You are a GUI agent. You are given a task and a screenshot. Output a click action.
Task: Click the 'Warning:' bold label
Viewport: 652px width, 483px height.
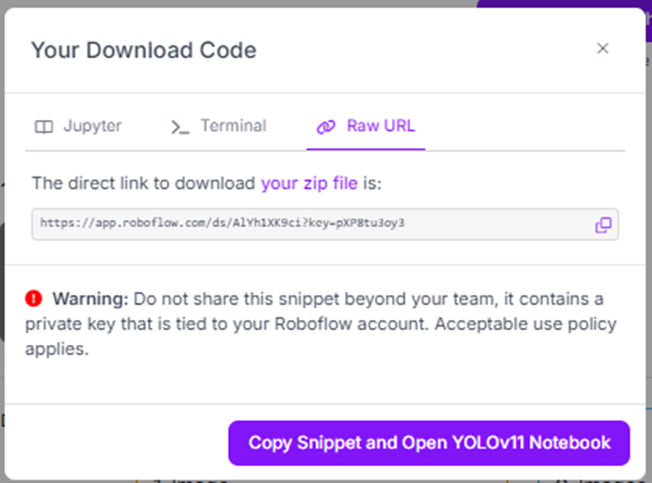tap(90, 299)
